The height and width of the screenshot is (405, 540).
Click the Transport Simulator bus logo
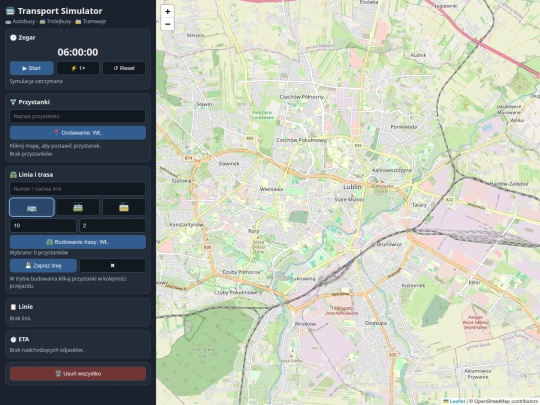[10, 11]
